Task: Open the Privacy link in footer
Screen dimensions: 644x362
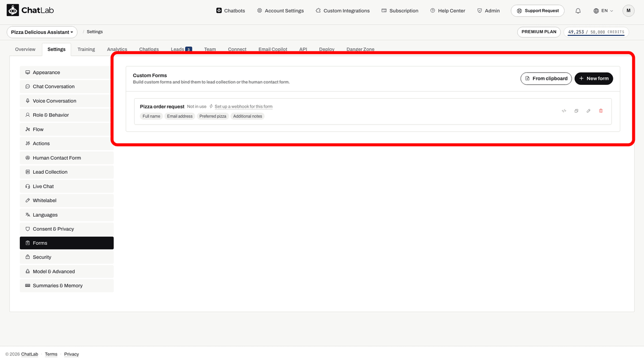Action: tap(71, 354)
